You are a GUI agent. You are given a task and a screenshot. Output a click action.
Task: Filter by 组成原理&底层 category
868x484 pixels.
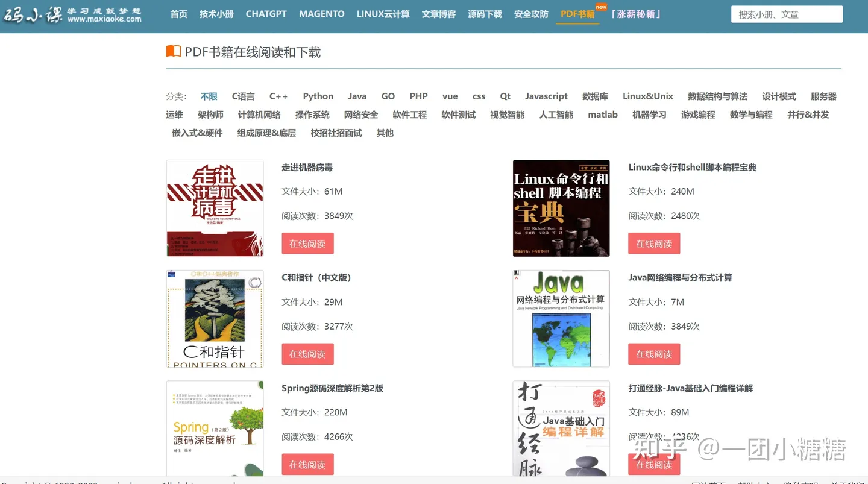coord(266,133)
